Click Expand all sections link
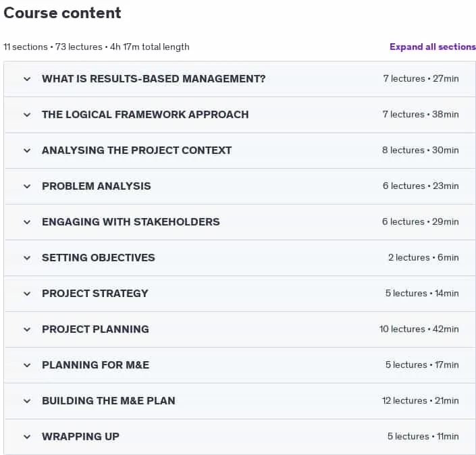This screenshot has width=476, height=455. (x=433, y=47)
